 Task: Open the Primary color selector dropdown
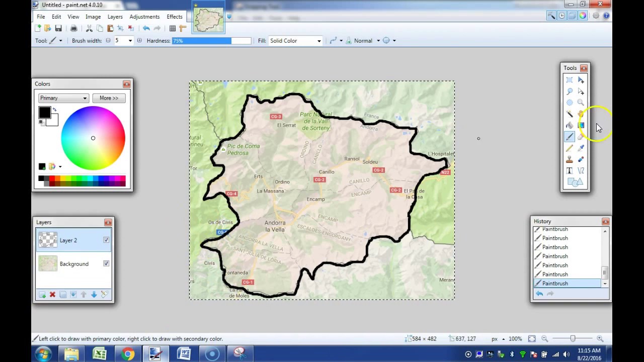(63, 98)
